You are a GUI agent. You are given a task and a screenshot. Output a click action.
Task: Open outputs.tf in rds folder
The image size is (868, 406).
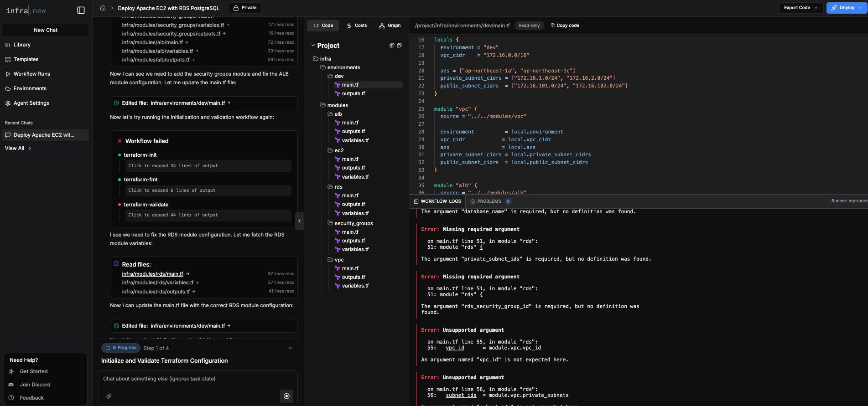[x=353, y=204]
